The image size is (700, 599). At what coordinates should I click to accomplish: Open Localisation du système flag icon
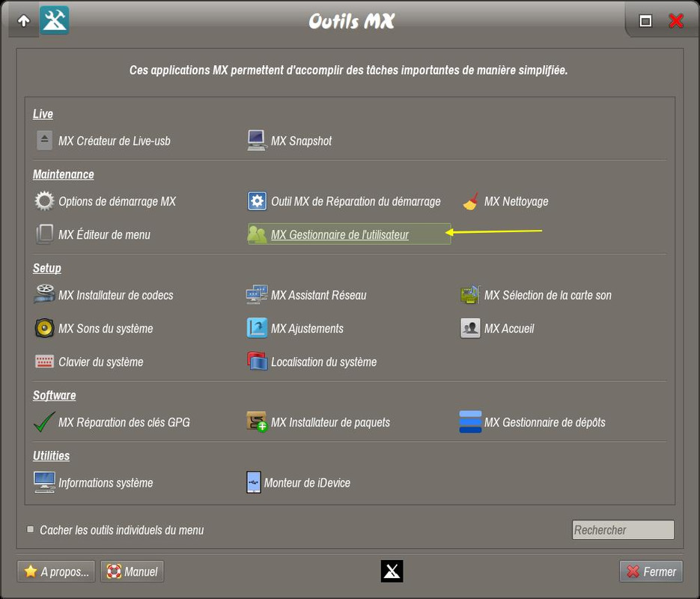257,361
